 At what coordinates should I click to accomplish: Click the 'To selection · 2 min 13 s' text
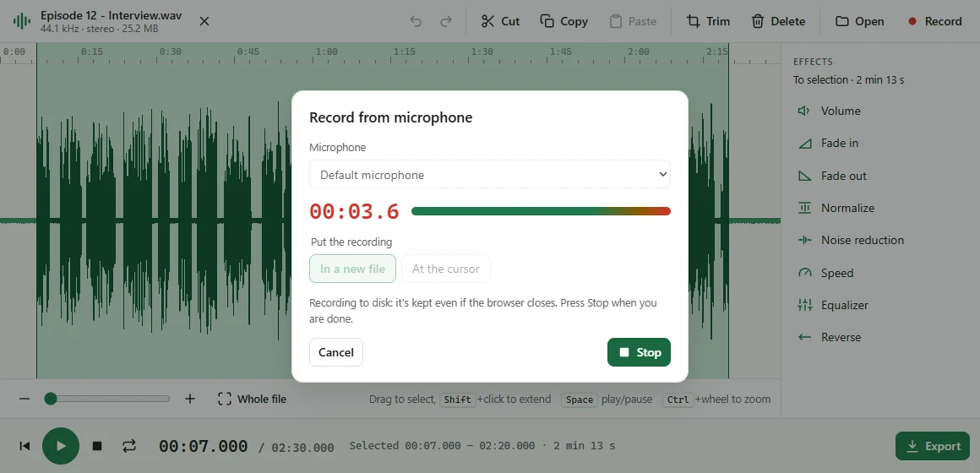pos(849,80)
